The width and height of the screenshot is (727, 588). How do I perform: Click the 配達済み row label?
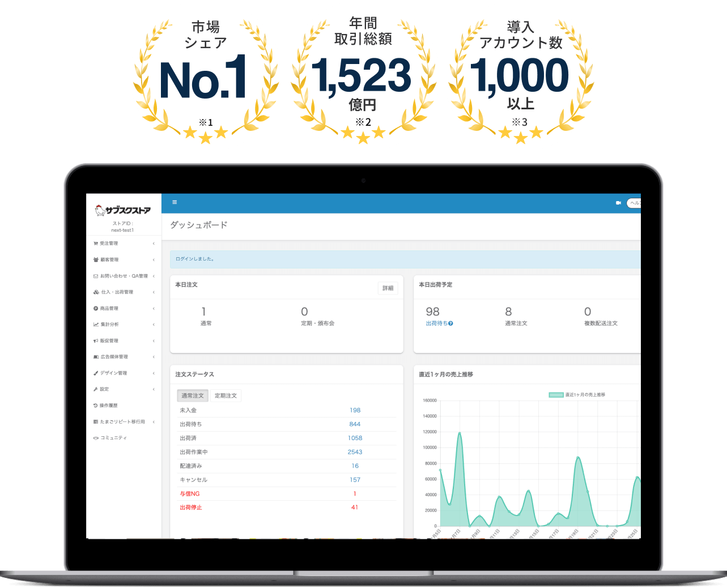[191, 466]
